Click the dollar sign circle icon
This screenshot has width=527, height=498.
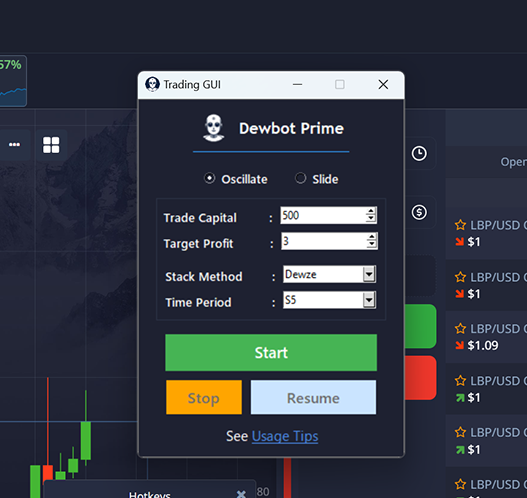click(419, 212)
